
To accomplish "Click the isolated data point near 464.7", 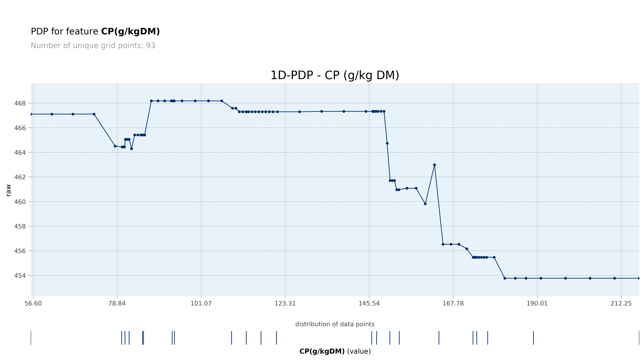I will click(387, 143).
